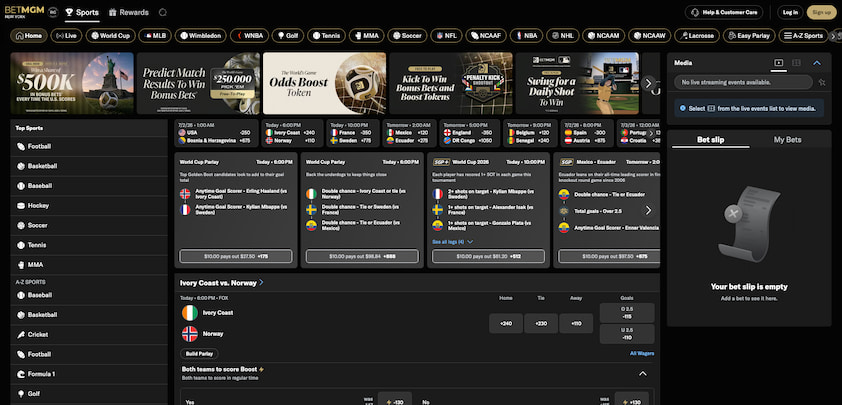Open Basketball in A-Z Sports list

[89, 315]
